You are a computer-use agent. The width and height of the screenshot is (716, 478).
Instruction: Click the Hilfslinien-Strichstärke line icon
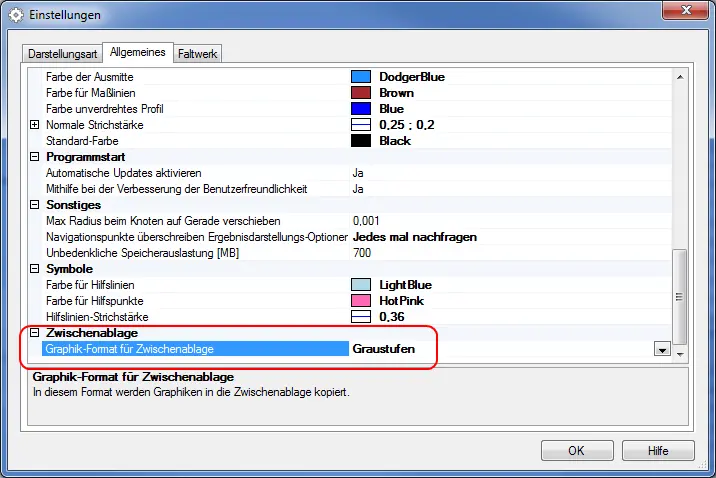tap(361, 317)
